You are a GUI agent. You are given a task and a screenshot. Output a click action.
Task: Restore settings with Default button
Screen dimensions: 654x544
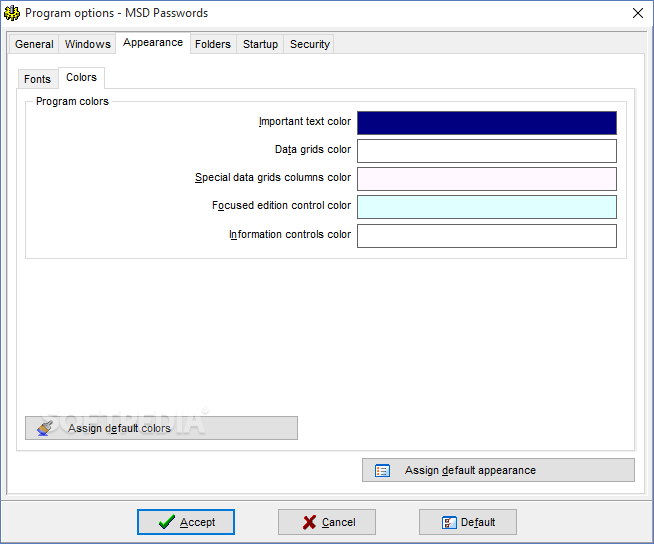[468, 522]
